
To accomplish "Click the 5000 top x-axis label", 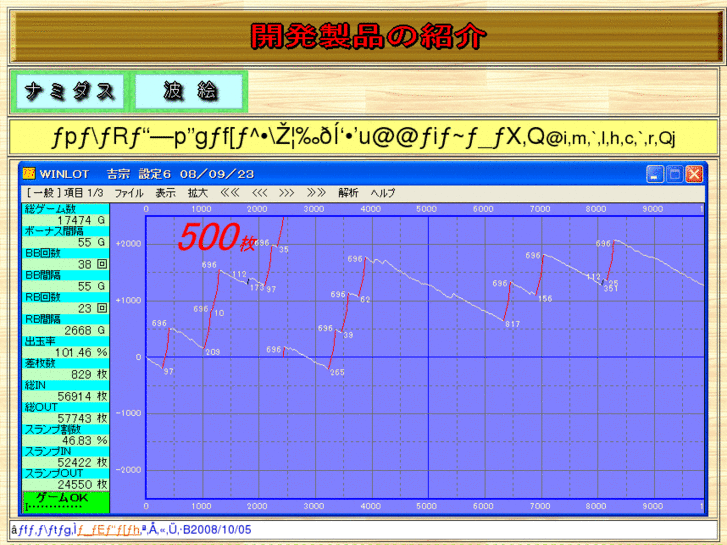I will pyautogui.click(x=427, y=209).
